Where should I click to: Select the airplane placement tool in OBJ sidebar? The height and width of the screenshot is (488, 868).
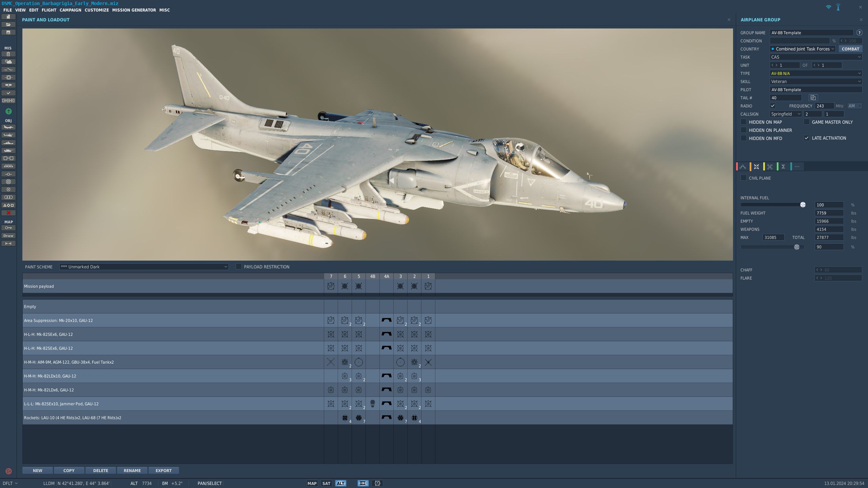8,127
